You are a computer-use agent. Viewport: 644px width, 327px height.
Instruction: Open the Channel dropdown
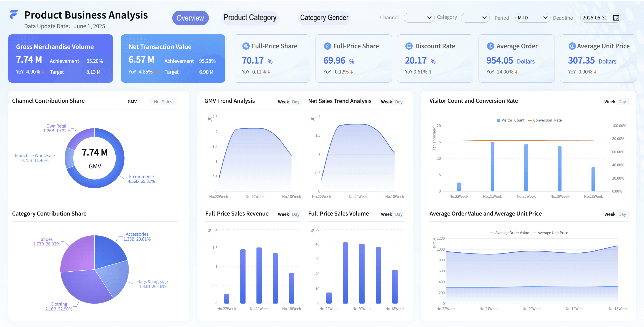[419, 18]
